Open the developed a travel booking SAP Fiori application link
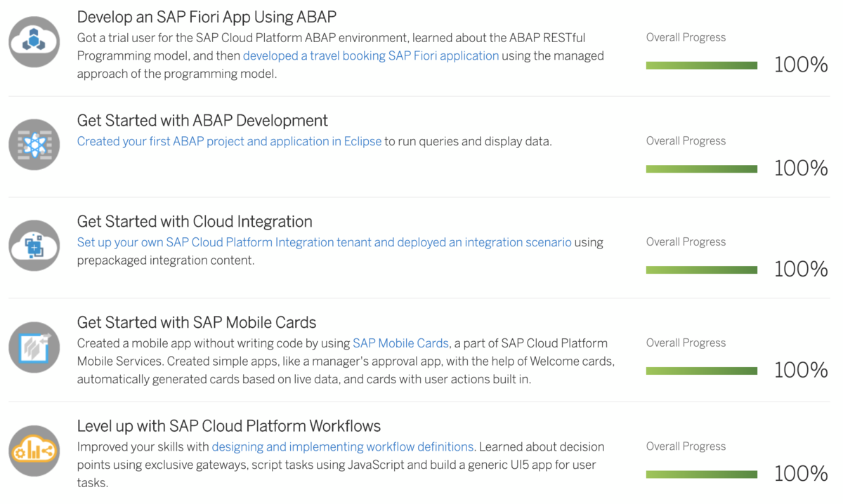 pyautogui.click(x=371, y=55)
